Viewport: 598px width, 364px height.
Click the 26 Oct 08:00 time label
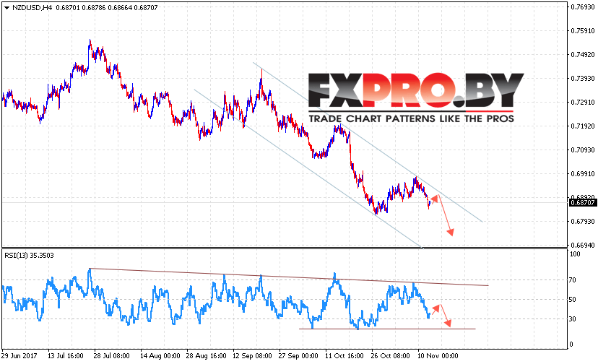[391, 355]
